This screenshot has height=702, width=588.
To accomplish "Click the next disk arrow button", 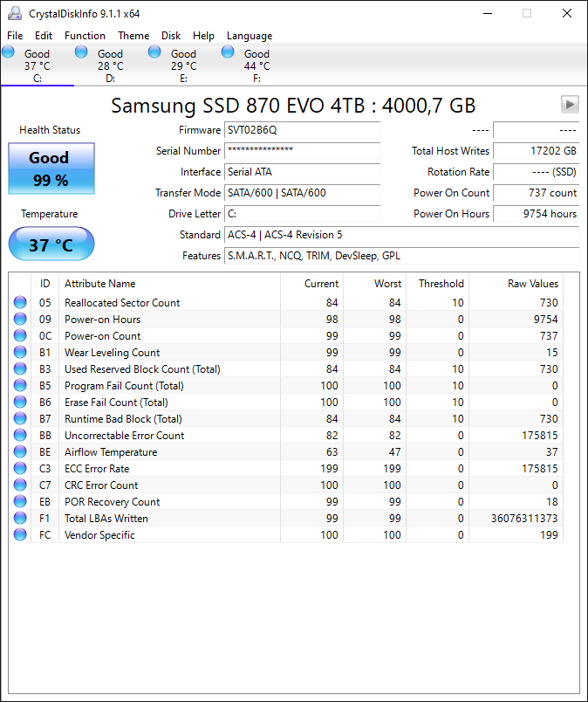I will click(x=570, y=104).
